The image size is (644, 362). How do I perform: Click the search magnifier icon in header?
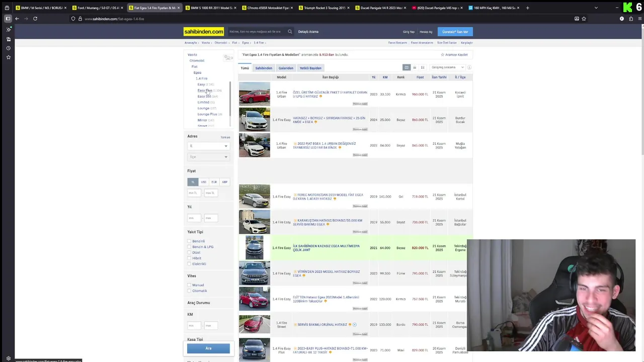click(x=290, y=32)
